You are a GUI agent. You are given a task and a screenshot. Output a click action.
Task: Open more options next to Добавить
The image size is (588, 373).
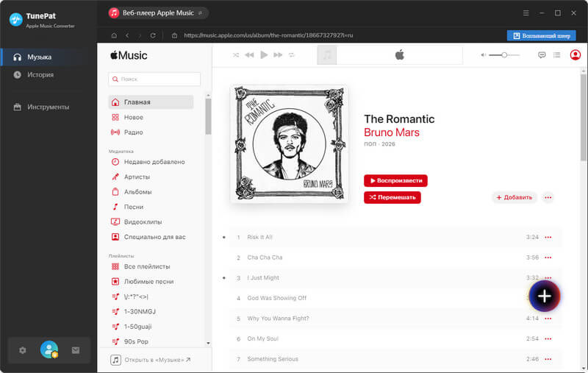tap(548, 197)
